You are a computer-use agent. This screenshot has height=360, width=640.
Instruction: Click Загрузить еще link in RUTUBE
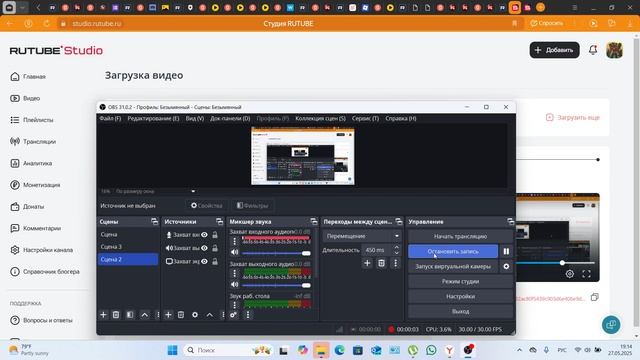573,118
